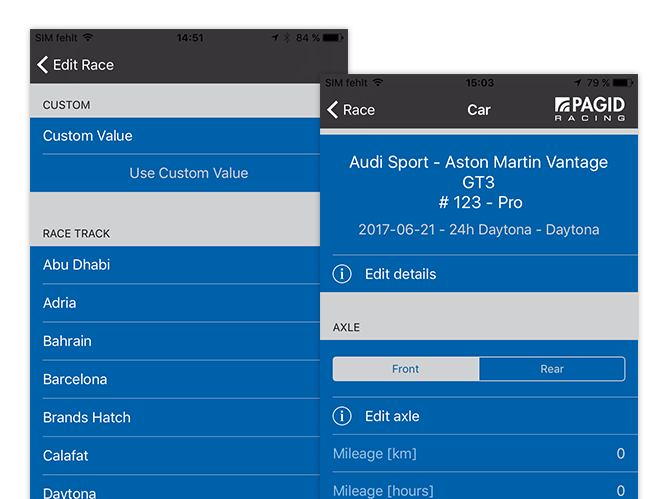Choose Brands Hatch race track
Image resolution: width=668 pixels, height=499 pixels.
point(175,418)
